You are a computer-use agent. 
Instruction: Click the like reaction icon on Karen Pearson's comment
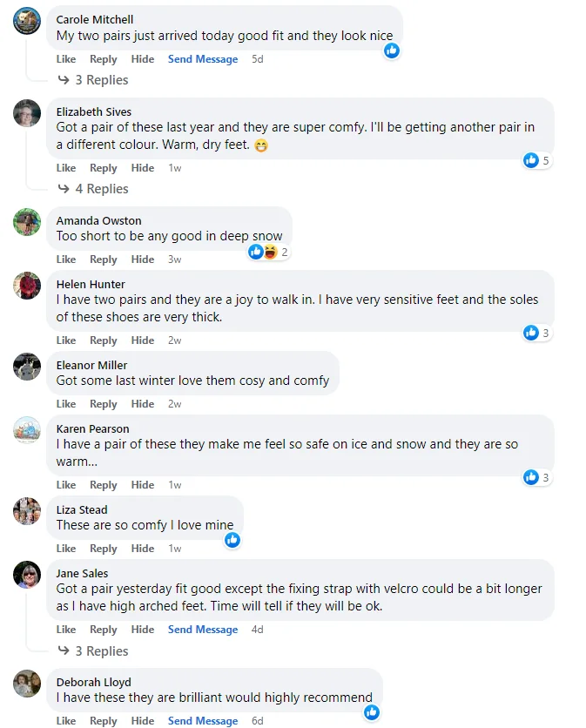pos(531,477)
